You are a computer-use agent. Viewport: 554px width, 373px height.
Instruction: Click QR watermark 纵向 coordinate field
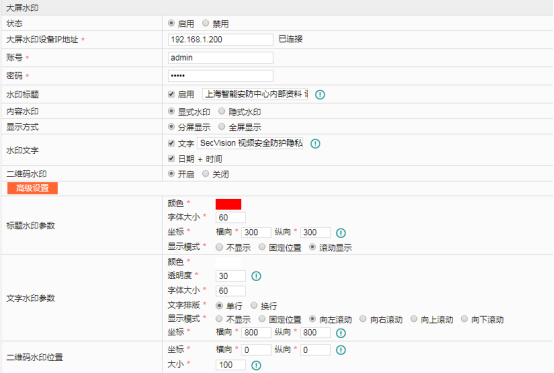[316, 350]
